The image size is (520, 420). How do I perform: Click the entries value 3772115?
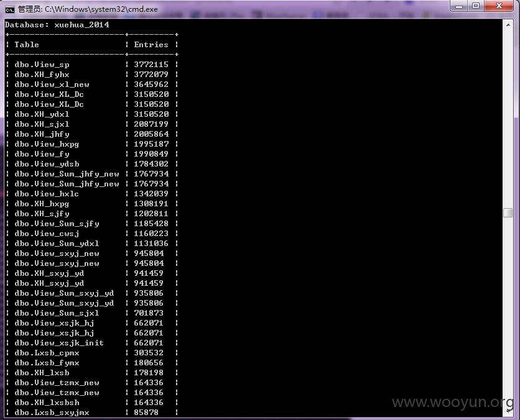pos(151,65)
